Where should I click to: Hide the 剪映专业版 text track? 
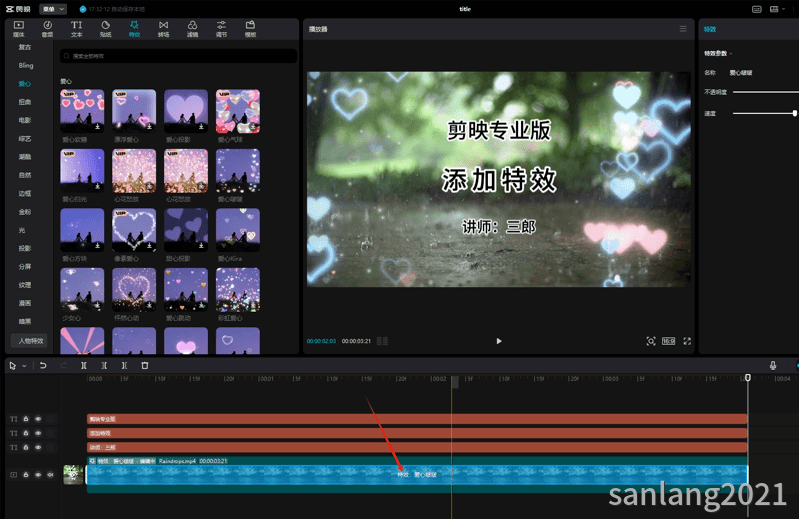click(x=38, y=419)
